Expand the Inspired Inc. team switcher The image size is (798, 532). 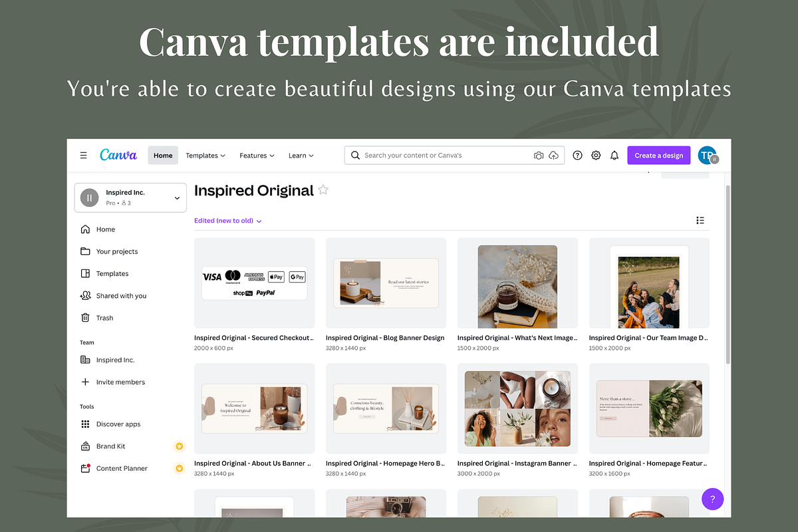tap(130, 198)
